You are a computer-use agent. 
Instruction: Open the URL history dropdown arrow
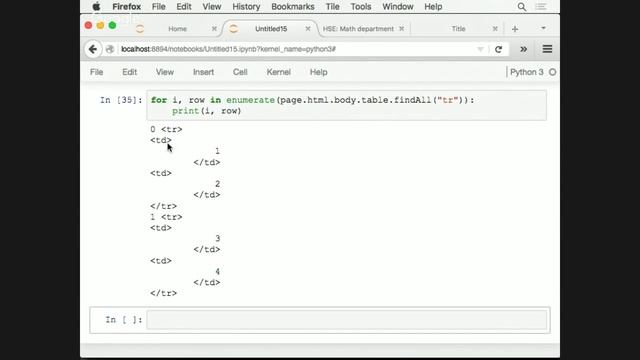pyautogui.click(x=480, y=49)
